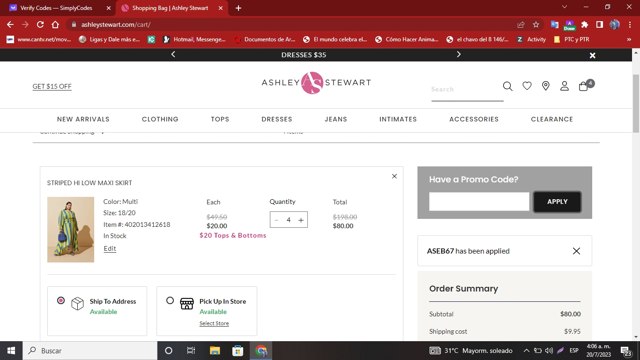This screenshot has width=640, height=360.
Task: Click the Ashley Stewart logo
Action: (316, 82)
